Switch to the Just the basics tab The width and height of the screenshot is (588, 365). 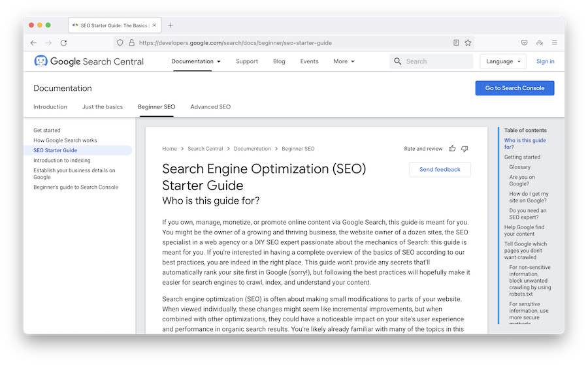103,107
